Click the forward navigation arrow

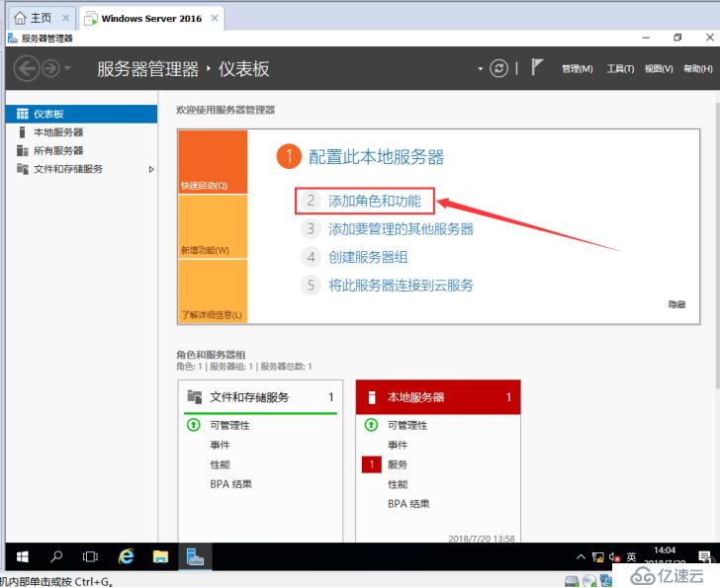[x=51, y=69]
